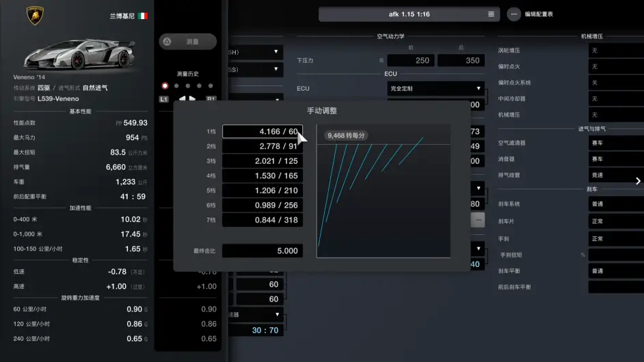Open the 排气歧管 竞速 setting
644x362 pixels.
(x=616, y=175)
